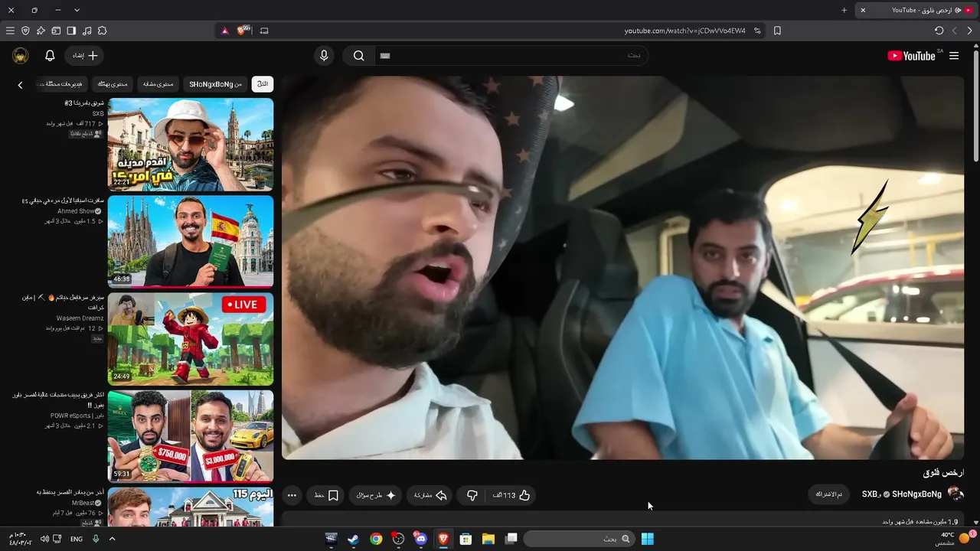Open the Windows Start menu
980x551 pixels.
click(x=648, y=539)
